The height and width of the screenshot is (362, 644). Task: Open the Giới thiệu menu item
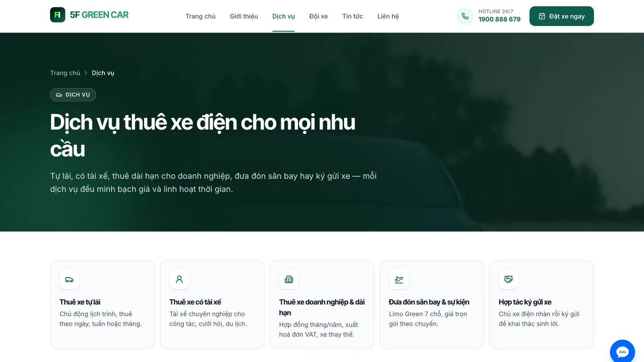(244, 16)
